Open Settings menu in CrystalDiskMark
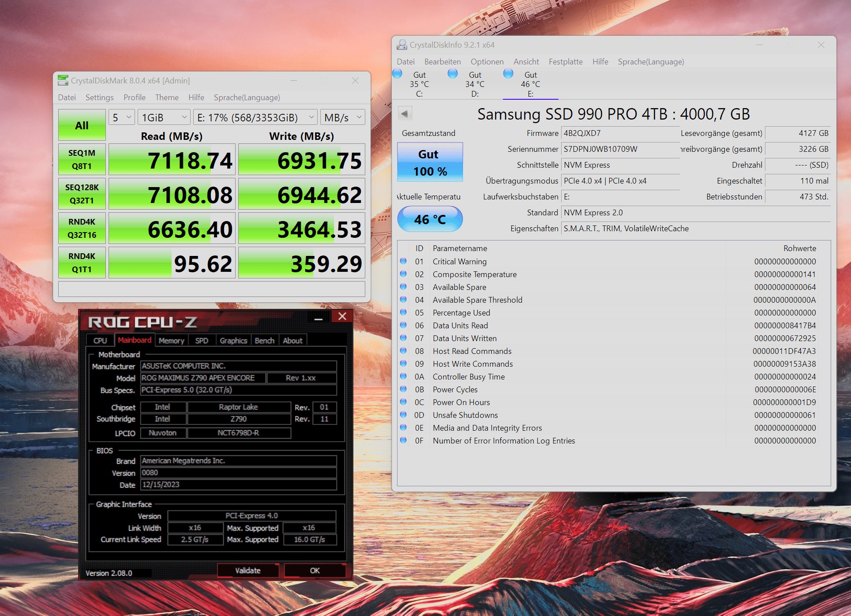 99,98
